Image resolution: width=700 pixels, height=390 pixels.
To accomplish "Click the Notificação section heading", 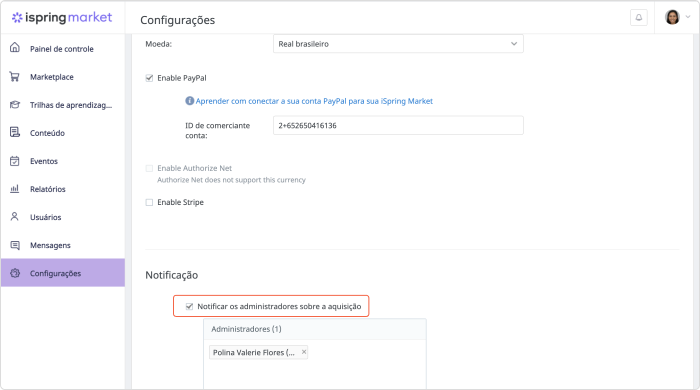I will 171,275.
